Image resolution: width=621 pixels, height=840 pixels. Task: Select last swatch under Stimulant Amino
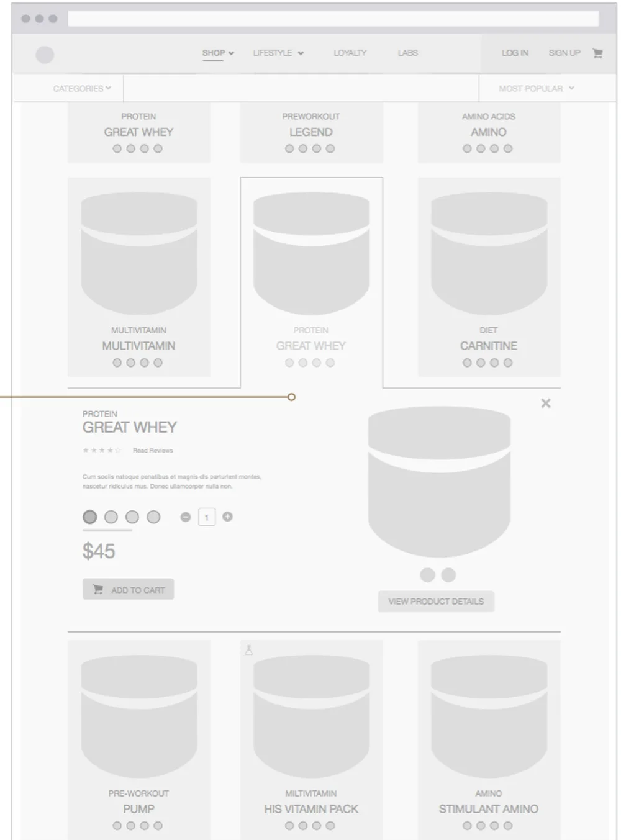(x=509, y=826)
